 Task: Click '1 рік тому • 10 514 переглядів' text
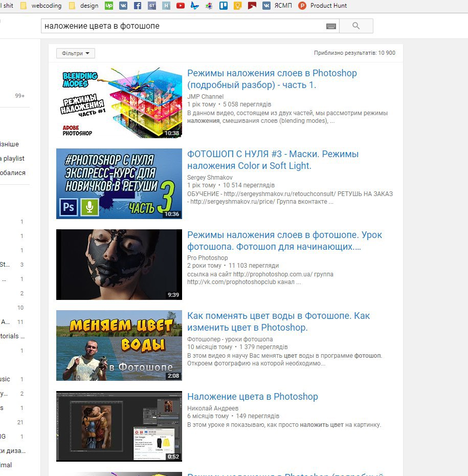(x=231, y=185)
